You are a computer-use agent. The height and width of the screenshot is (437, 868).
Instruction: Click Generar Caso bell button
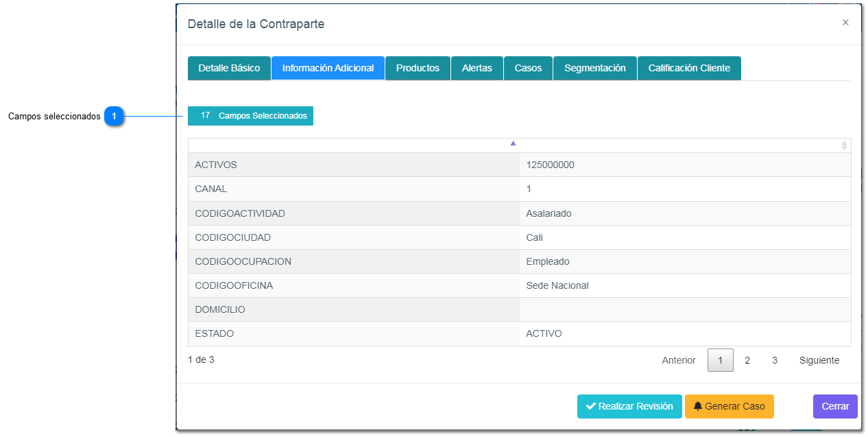pos(729,406)
